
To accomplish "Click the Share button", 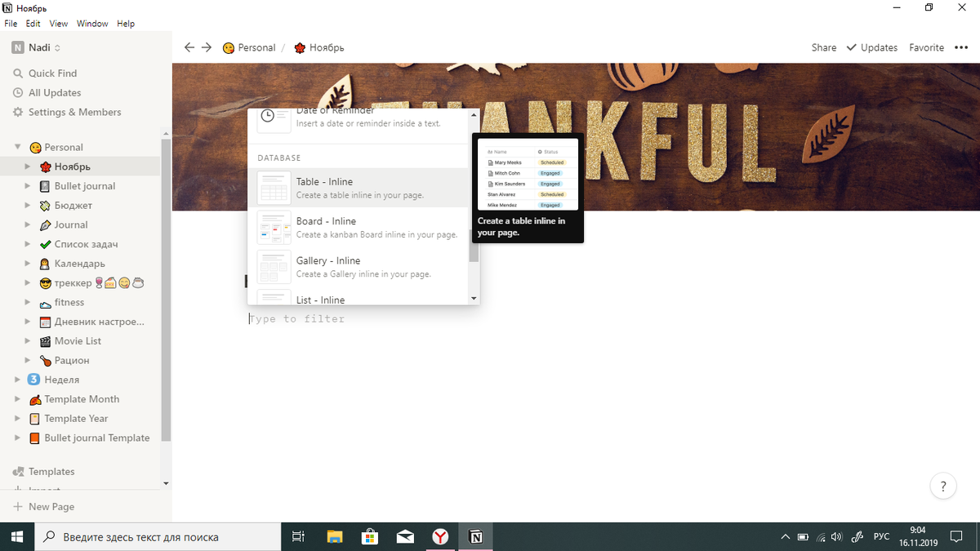I will [824, 47].
